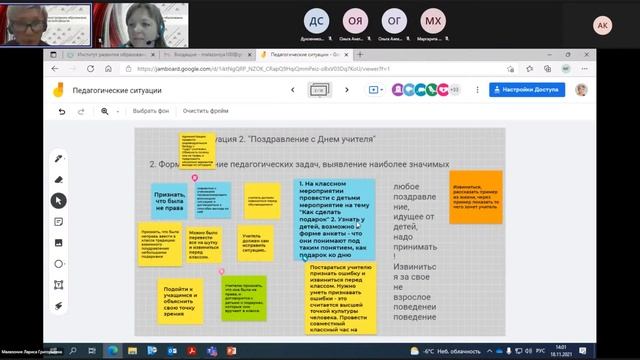640x360 pixels.
Task: Insert an image using toolbar icon
Action: [58, 243]
